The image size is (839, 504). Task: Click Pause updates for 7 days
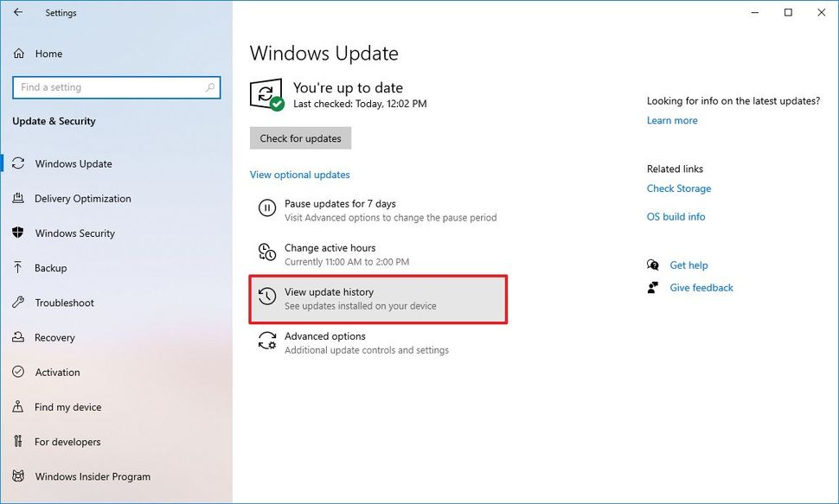(340, 203)
